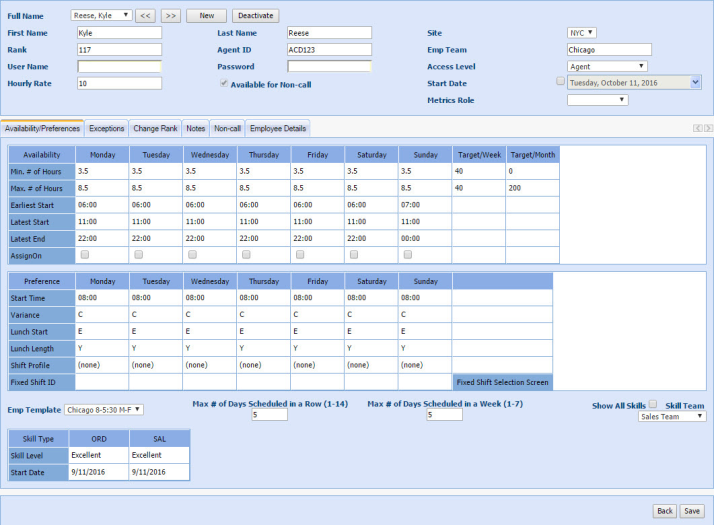The image size is (714, 525).
Task: Tick the Start Date enable checkbox
Action: pyautogui.click(x=560, y=83)
